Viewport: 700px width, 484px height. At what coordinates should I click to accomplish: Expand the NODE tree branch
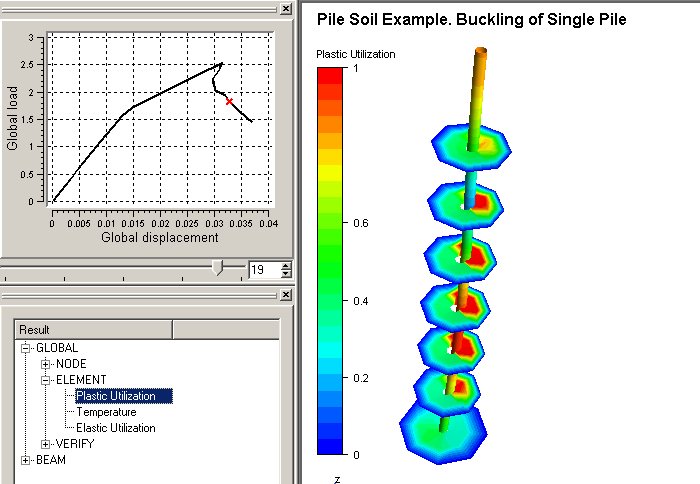pos(46,364)
